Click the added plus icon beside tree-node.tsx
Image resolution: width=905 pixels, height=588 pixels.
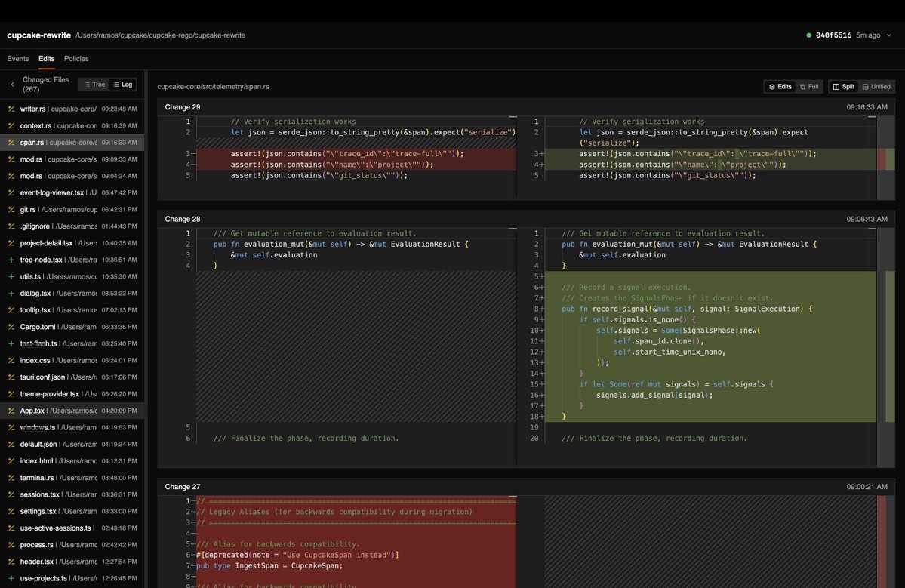(x=11, y=260)
